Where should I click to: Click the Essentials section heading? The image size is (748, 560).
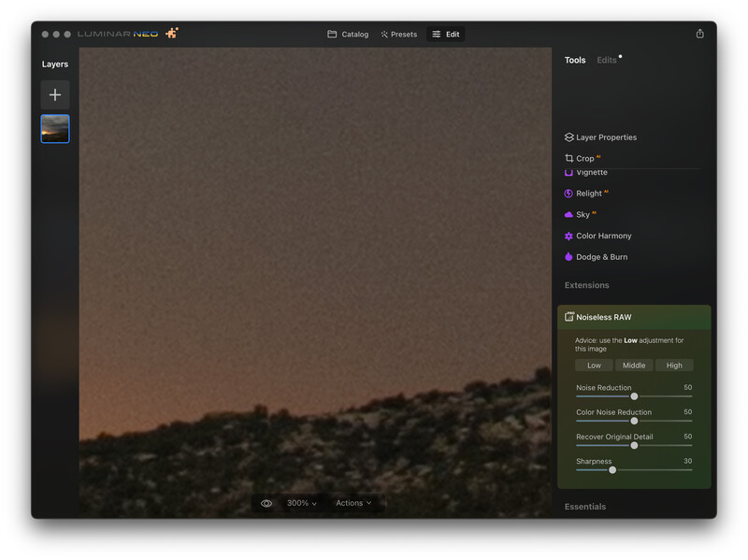point(585,507)
